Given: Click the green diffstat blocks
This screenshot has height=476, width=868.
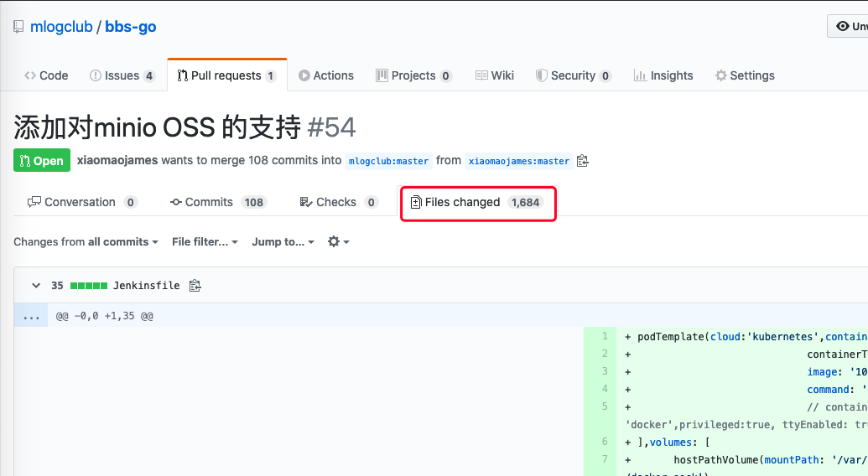Looking at the screenshot, I should 89,286.
